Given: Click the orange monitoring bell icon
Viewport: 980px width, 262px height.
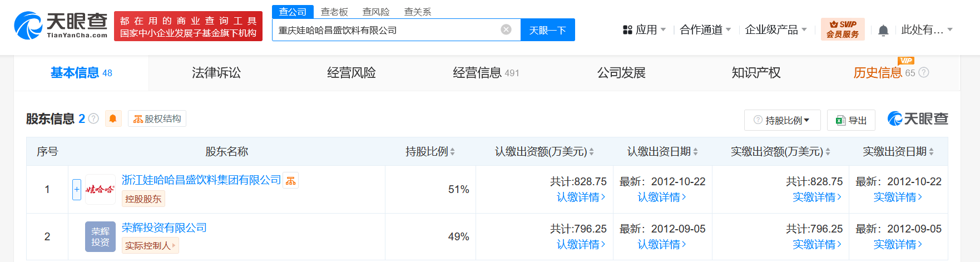Looking at the screenshot, I should pos(113,118).
